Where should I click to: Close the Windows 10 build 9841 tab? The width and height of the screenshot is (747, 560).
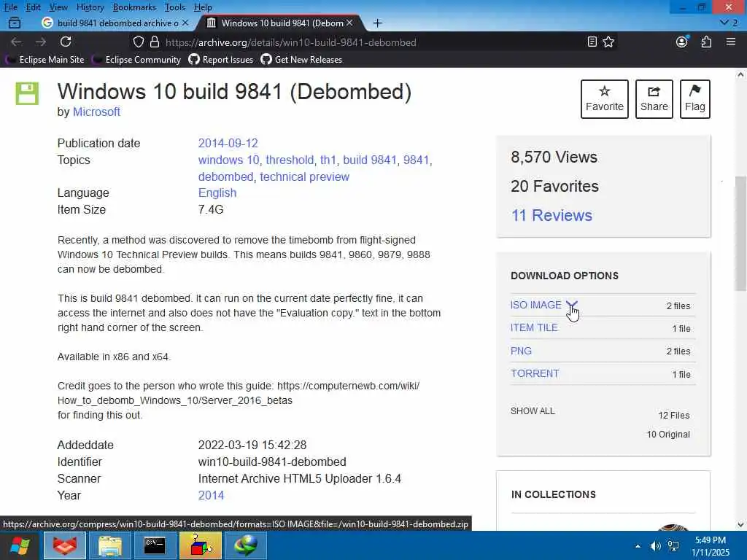pyautogui.click(x=349, y=23)
